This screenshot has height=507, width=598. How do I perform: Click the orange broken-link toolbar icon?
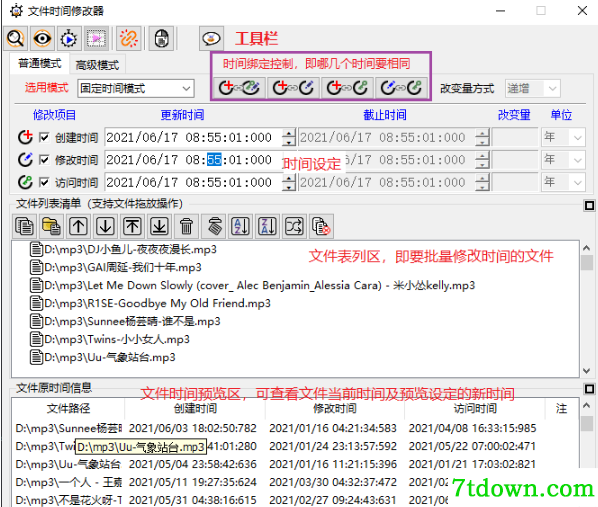point(129,38)
